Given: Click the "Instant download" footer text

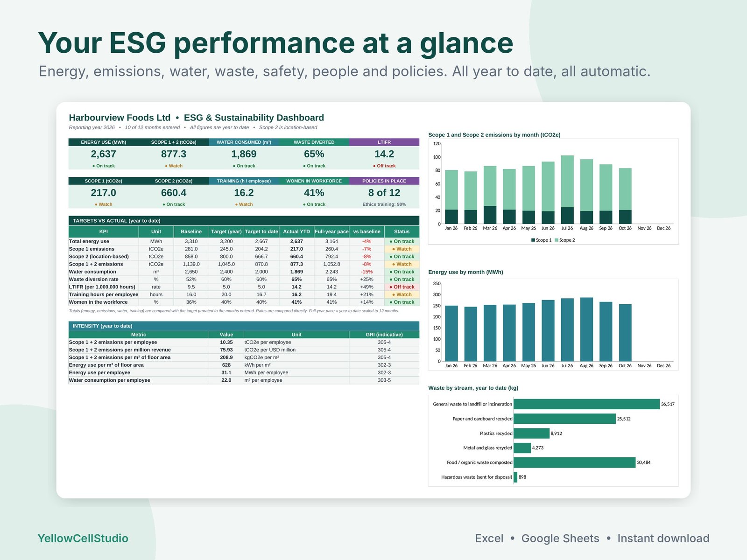Looking at the screenshot, I should [663, 539].
